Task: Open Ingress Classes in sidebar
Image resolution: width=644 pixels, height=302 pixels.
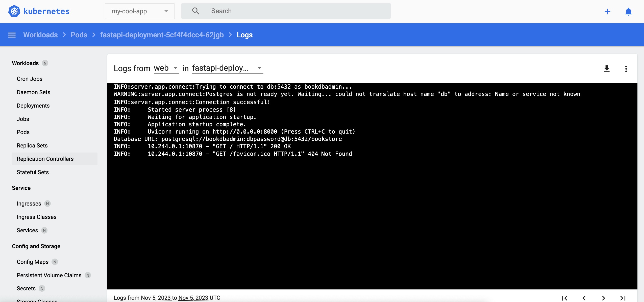Action: tap(37, 217)
